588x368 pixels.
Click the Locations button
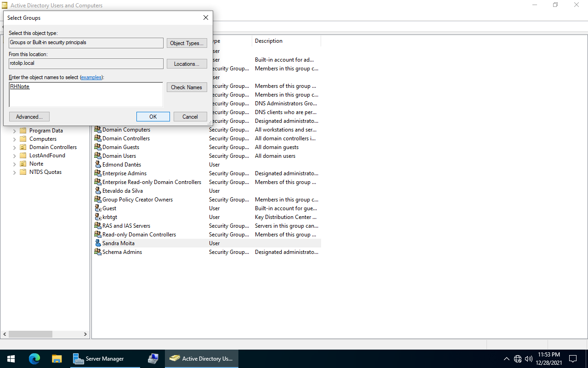pyautogui.click(x=187, y=64)
